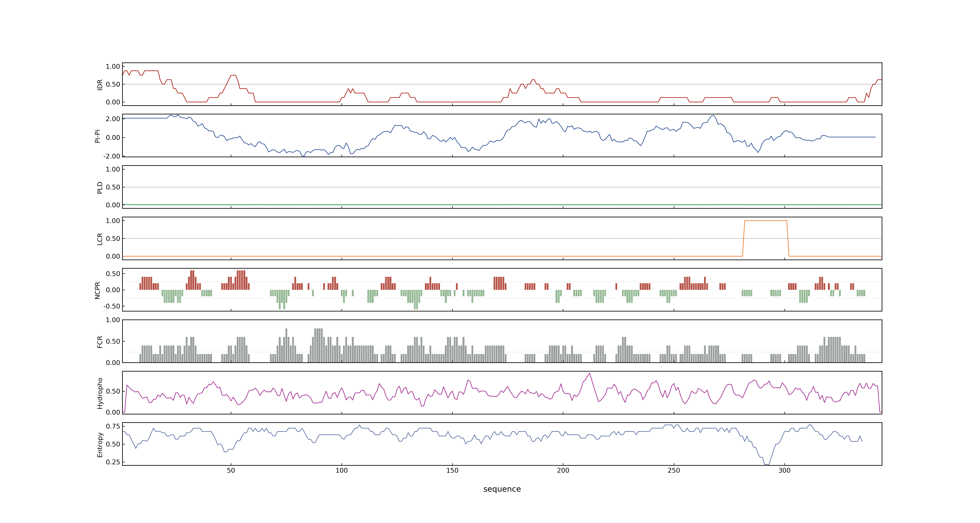Screen dimensions: 980x523
Task: Click the 1.00 tick on IDR axis
Action: (113, 67)
